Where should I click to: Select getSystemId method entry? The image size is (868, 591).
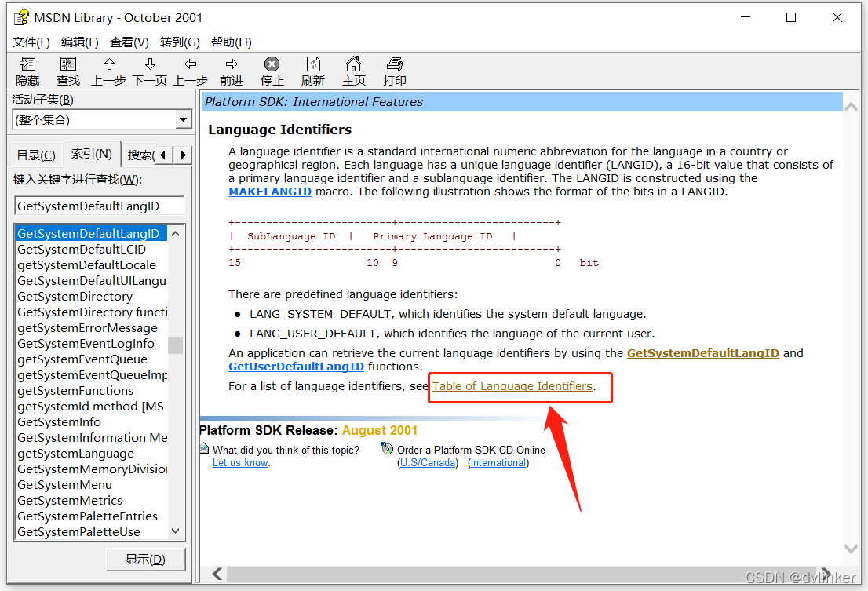(x=91, y=407)
